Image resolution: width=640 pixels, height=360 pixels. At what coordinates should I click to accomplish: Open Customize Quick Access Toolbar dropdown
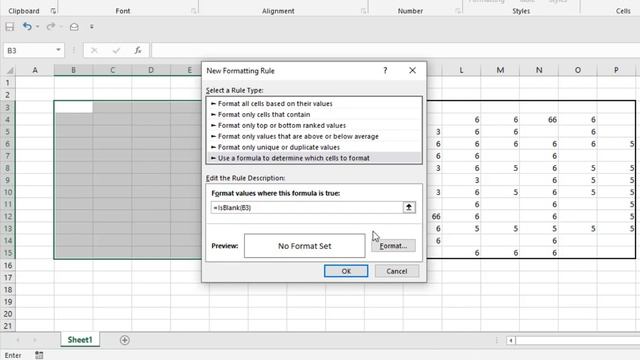[92, 27]
